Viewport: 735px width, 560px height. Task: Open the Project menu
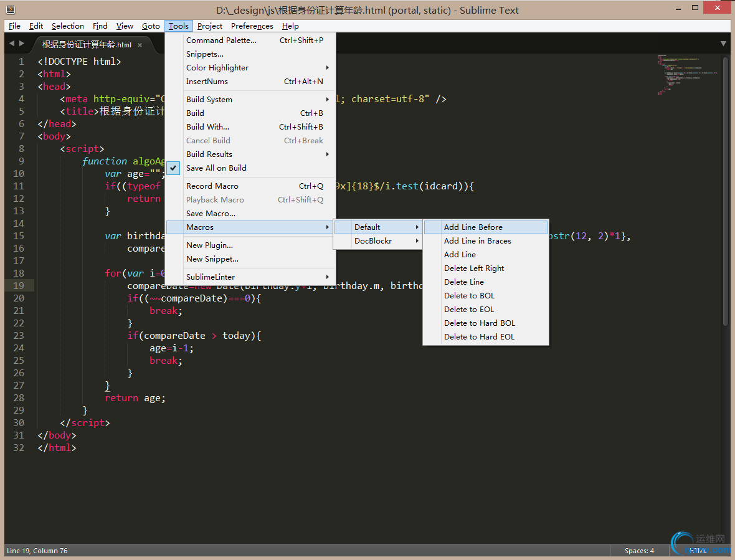point(209,26)
